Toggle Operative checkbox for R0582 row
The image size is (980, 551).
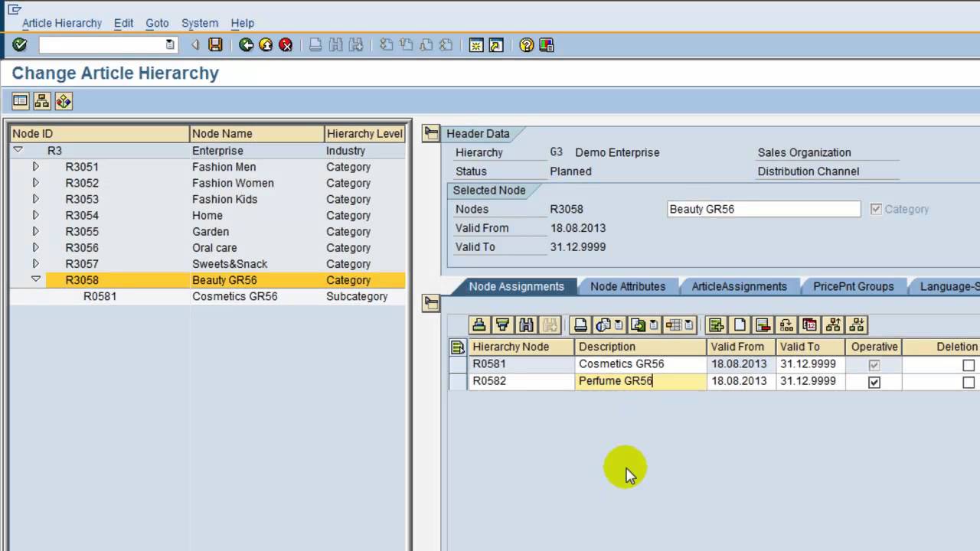[x=874, y=382]
